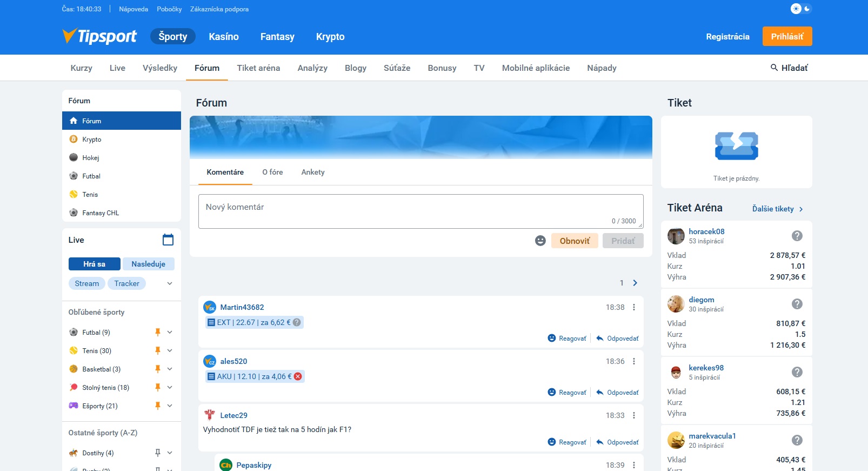The width and height of the screenshot is (868, 471).
Task: Unpin Ešporty from favourite sports
Action: 158,406
